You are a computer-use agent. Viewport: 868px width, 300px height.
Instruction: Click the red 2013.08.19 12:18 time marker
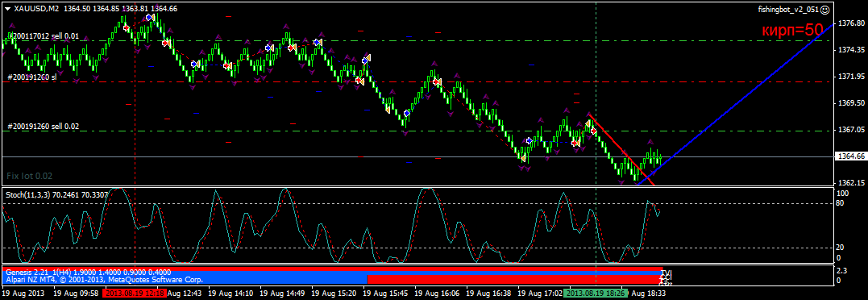point(134,293)
